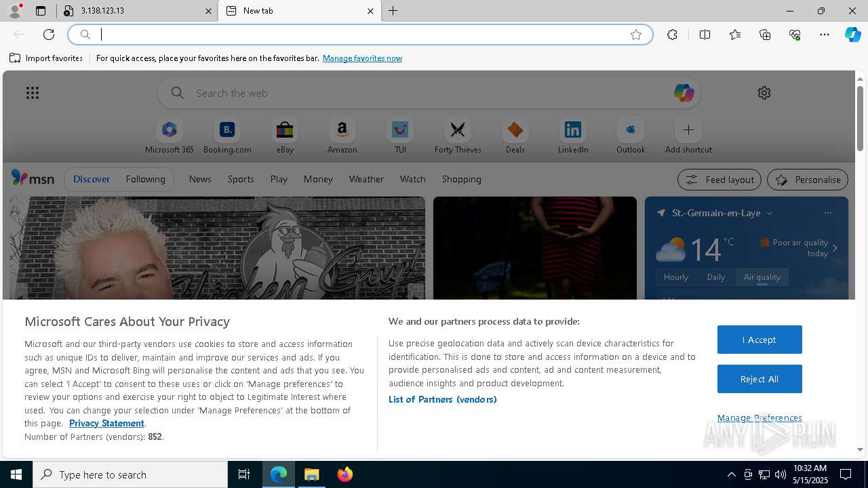
Task: Switch weather card to Hourly
Action: click(676, 277)
